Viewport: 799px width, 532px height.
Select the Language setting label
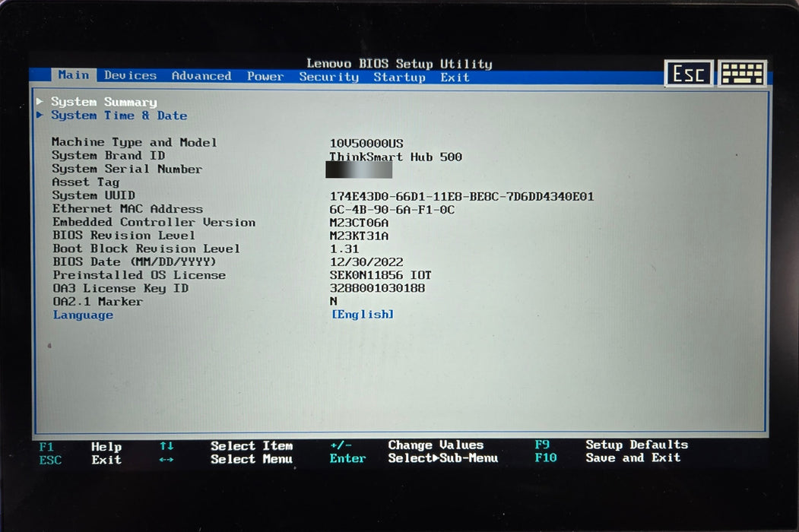pyautogui.click(x=83, y=315)
